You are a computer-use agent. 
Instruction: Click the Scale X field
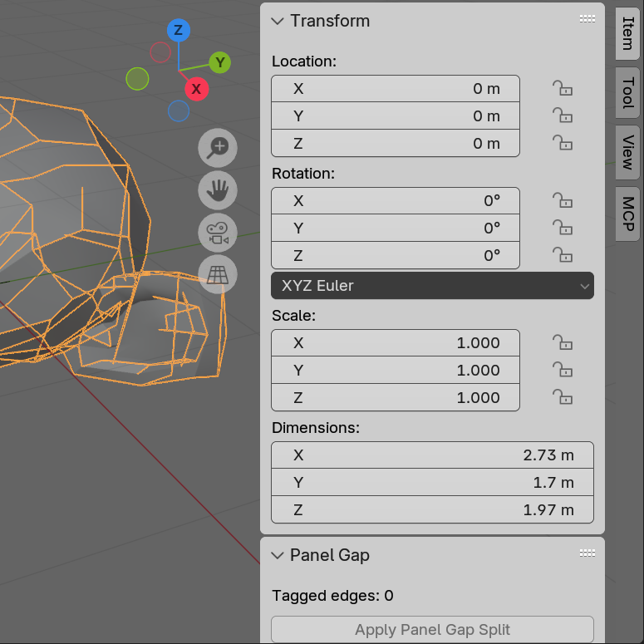coord(395,342)
